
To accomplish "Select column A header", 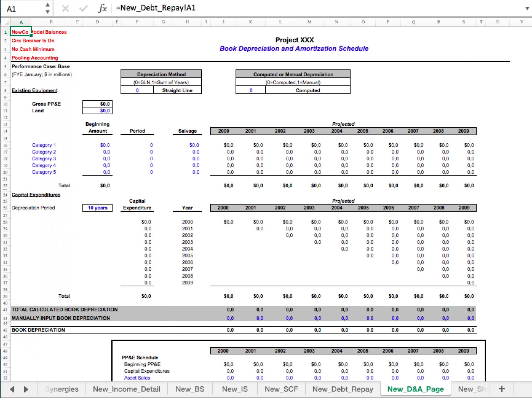I will [21, 22].
